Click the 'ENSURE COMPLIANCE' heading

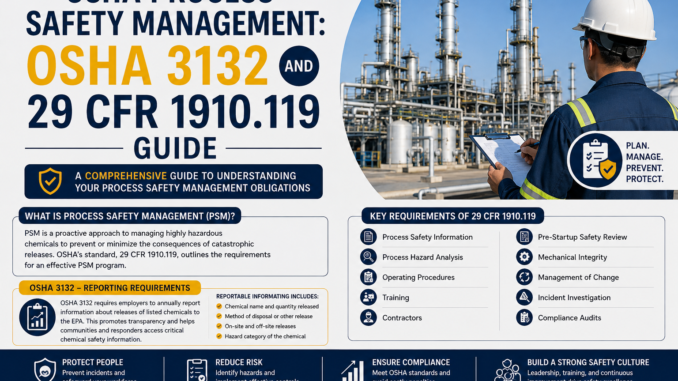click(411, 362)
